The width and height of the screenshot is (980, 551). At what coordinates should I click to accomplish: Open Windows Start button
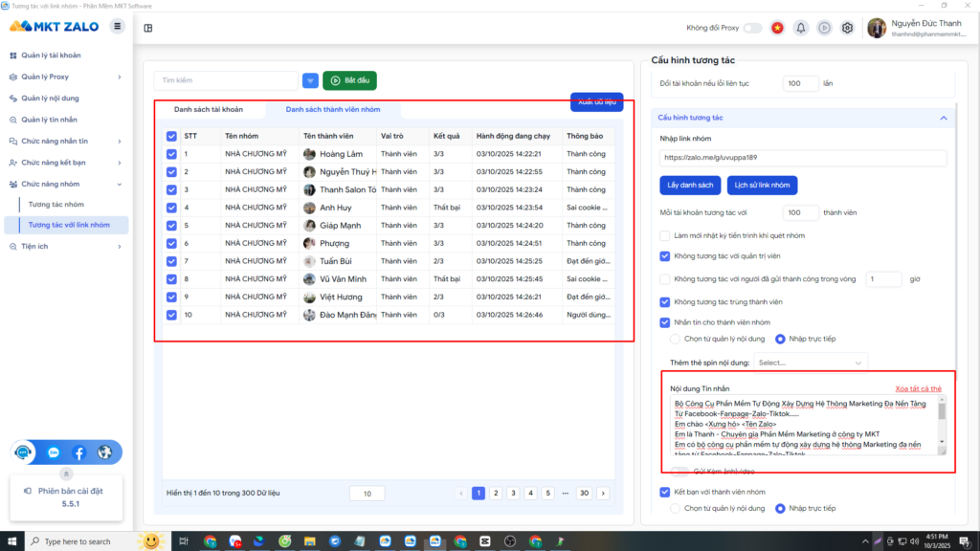point(11,541)
